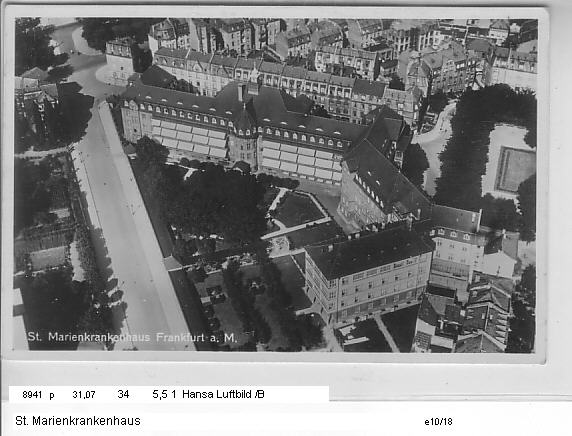Screen dimensions: 572x436
Task: Select the curved road near the park
Action: tap(435, 146)
